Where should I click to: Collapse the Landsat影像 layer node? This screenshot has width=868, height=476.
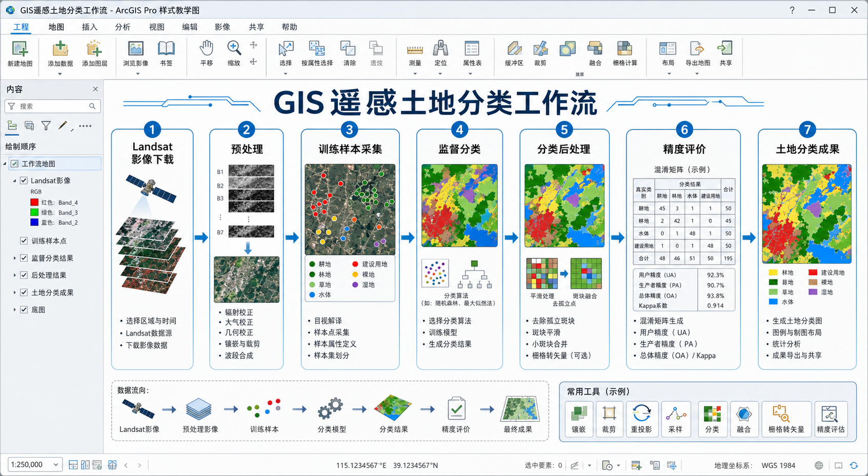tap(14, 180)
